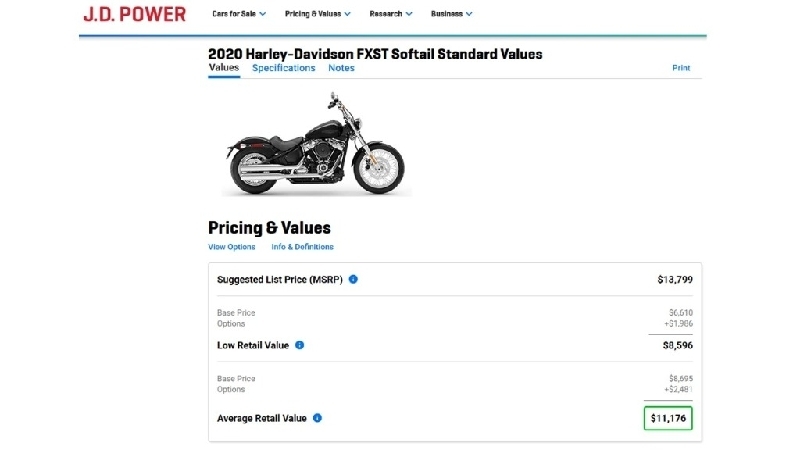Viewport: 800px width, 450px height.
Task: Open the Pricing & Values menu
Action: [318, 14]
